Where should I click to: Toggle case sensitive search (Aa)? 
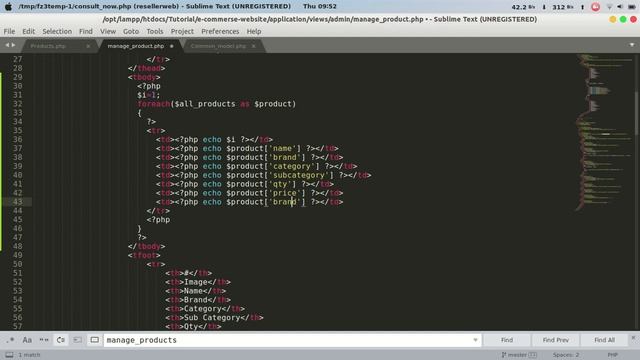pyautogui.click(x=27, y=340)
